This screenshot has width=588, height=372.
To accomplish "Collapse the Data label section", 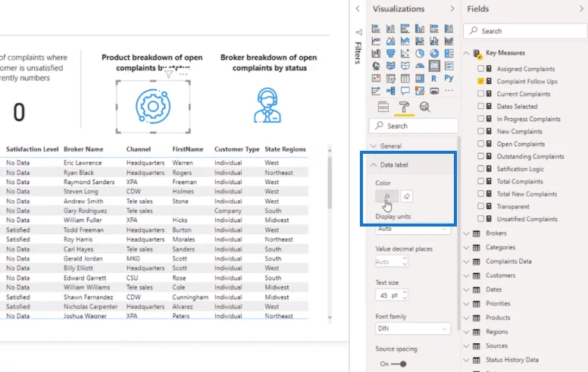I will pyautogui.click(x=374, y=165).
